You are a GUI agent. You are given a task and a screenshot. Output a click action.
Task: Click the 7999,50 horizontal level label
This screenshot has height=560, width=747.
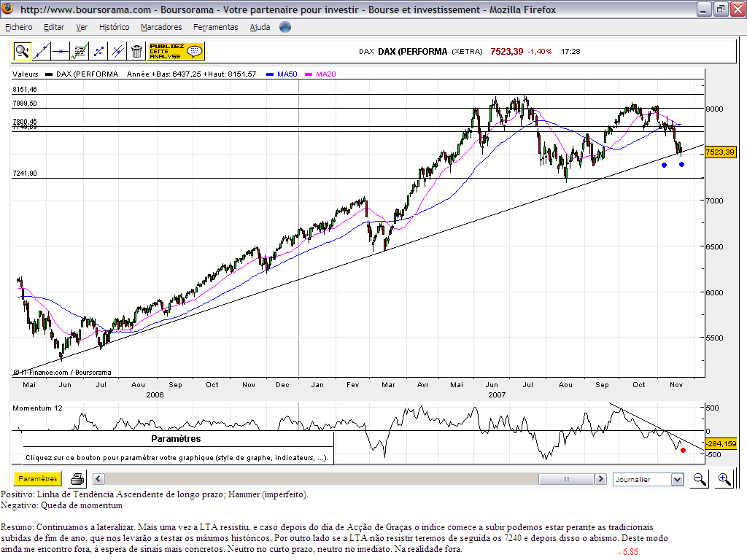click(25, 104)
